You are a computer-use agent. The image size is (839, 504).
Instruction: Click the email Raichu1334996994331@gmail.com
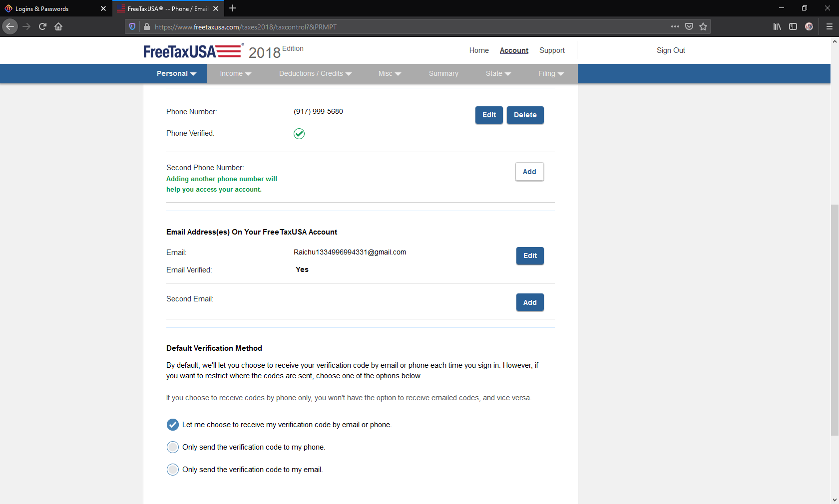[x=350, y=252]
